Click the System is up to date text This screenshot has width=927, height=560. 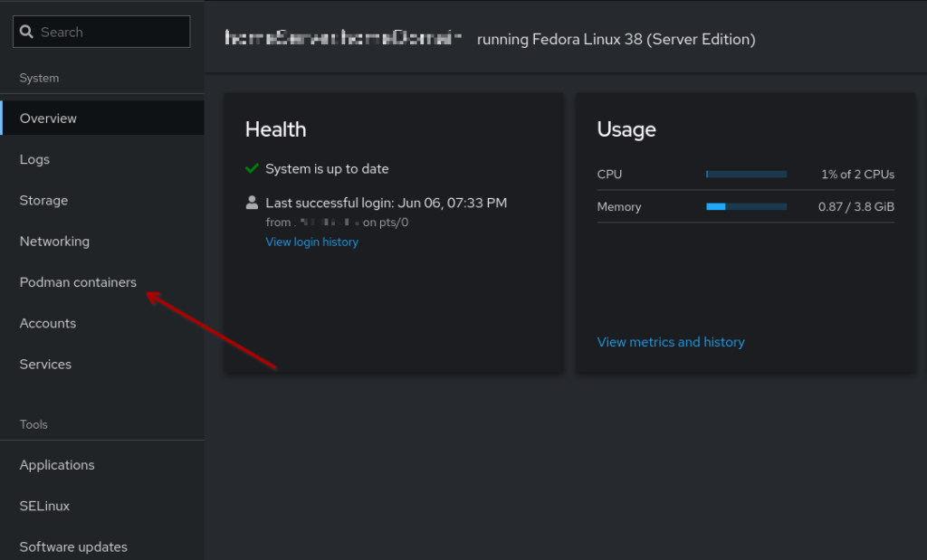327,169
